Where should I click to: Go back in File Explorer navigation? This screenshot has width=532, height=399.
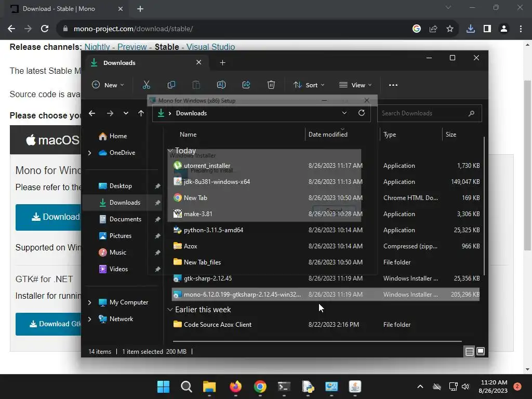pyautogui.click(x=92, y=113)
